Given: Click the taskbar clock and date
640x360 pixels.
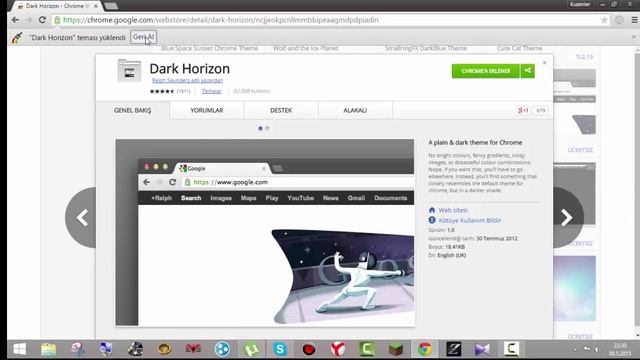Looking at the screenshot, I should [620, 349].
